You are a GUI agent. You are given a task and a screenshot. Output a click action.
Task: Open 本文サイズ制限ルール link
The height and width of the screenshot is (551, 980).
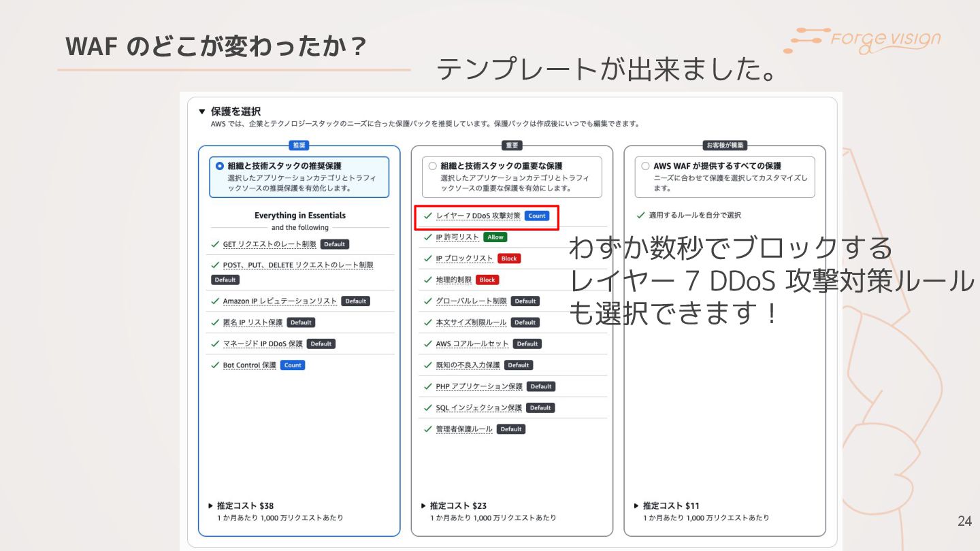pos(471,322)
